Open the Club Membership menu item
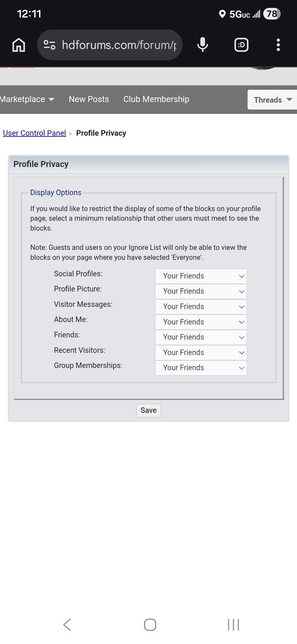 click(x=156, y=99)
